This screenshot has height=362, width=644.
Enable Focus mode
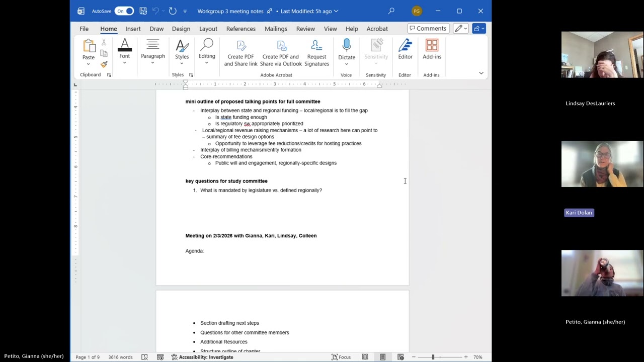coord(341,357)
